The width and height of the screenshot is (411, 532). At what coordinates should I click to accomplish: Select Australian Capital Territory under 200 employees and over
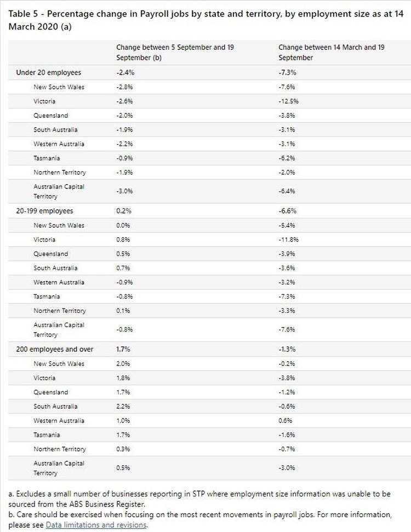pyautogui.click(x=59, y=468)
